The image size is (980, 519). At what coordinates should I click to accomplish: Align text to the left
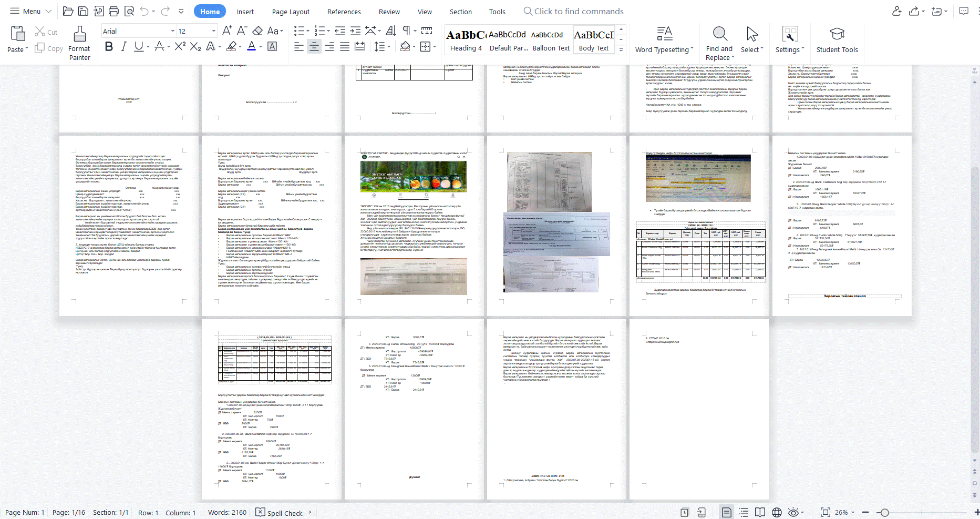(x=299, y=47)
